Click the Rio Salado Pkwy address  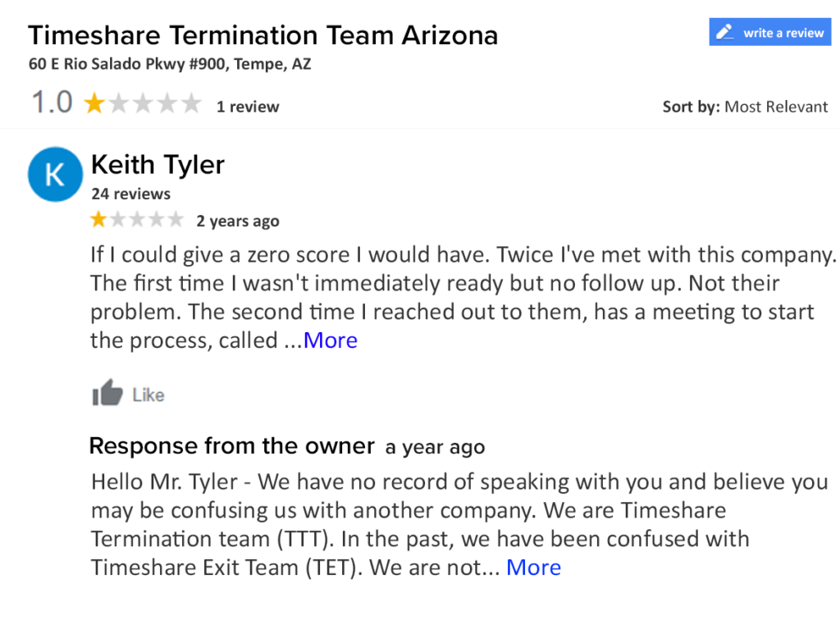click(170, 63)
